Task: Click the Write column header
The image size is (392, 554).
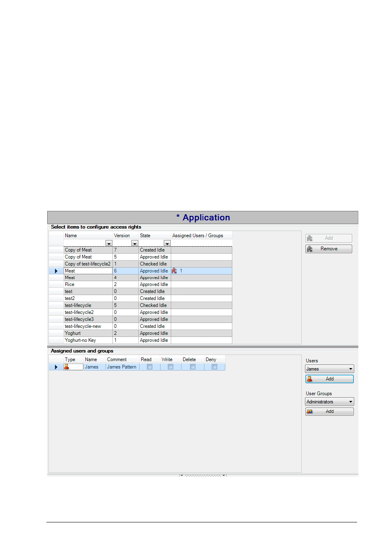Action: coord(171,359)
